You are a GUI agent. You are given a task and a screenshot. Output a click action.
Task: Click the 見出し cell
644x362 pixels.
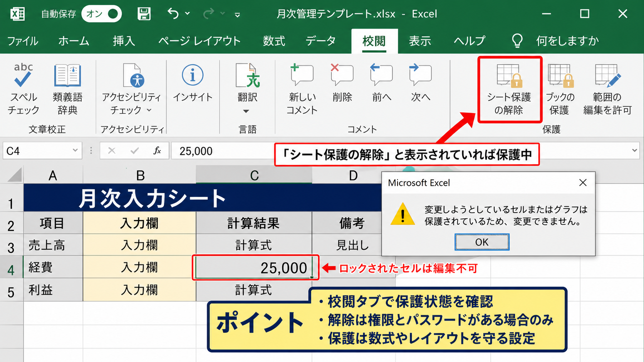point(347,245)
